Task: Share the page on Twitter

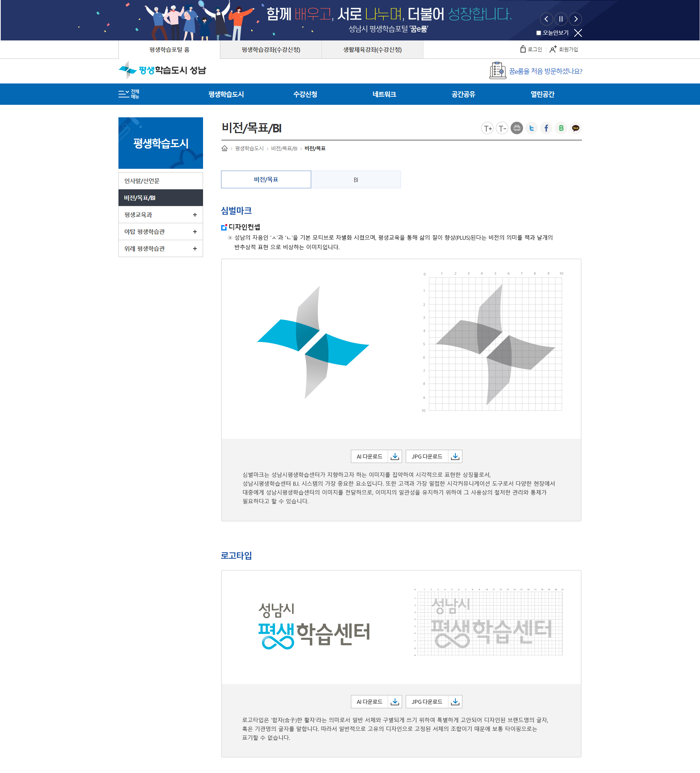Action: coord(532,128)
